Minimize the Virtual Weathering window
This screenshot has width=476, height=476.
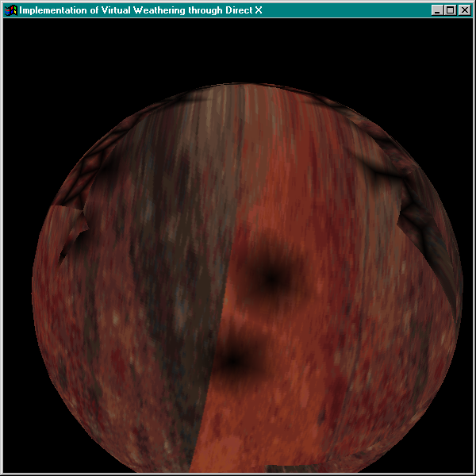[x=437, y=10]
